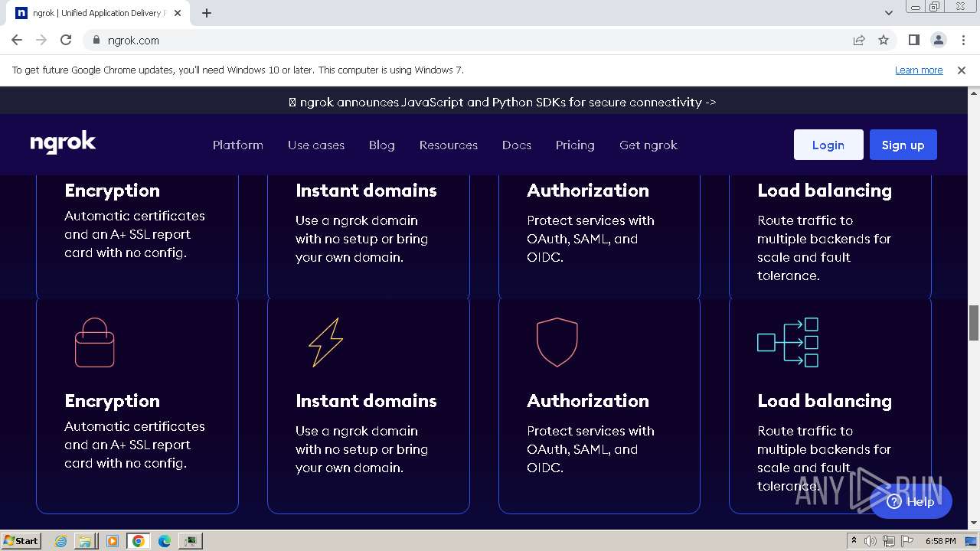Image resolution: width=980 pixels, height=551 pixels.
Task: Click the shield Authorization icon
Action: pos(557,342)
